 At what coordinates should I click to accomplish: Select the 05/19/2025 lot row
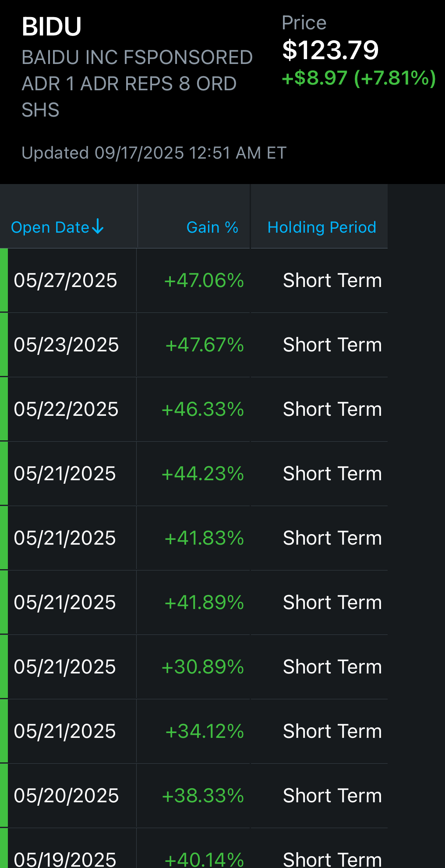194,848
